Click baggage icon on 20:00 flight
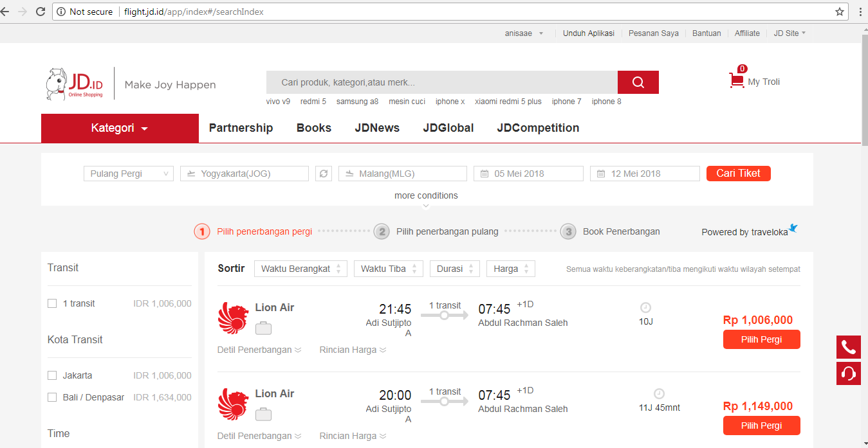 tap(263, 415)
